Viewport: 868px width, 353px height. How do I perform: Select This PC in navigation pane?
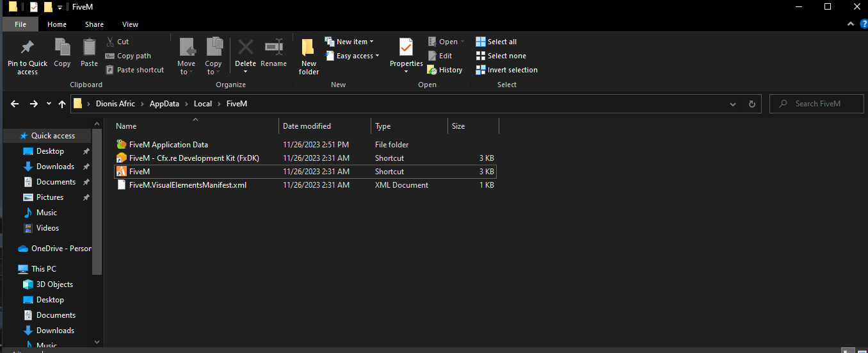point(44,269)
